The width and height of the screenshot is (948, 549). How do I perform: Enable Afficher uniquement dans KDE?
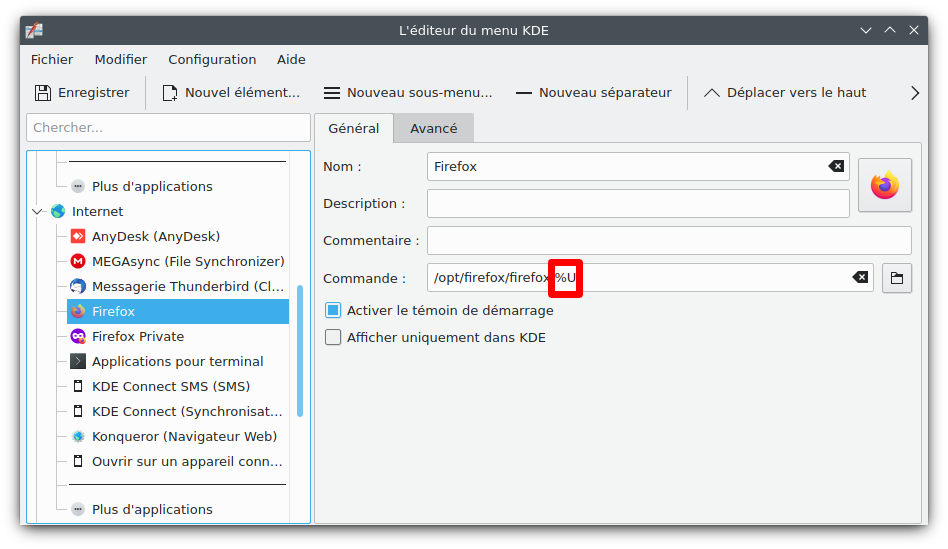coord(333,337)
